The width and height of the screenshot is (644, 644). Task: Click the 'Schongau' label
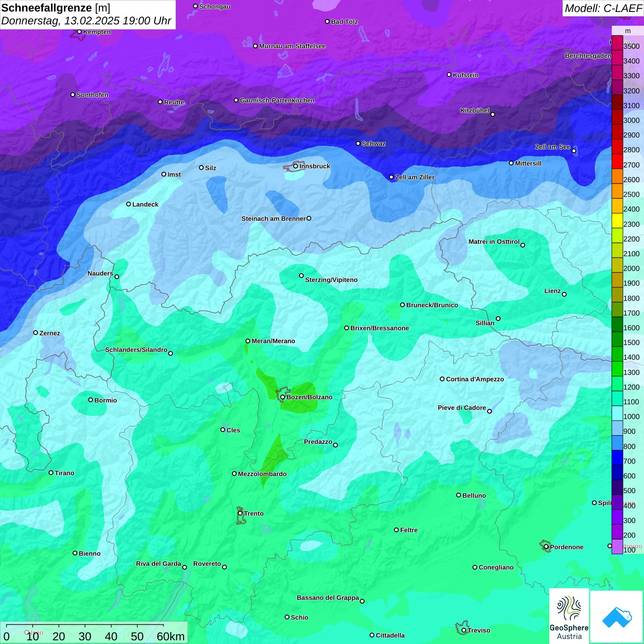click(x=215, y=6)
